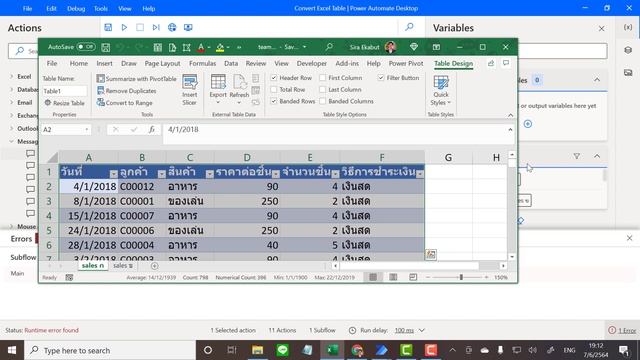This screenshot has height=360, width=640.
Task: Enable the Banded Columns checkbox
Action: click(322, 101)
